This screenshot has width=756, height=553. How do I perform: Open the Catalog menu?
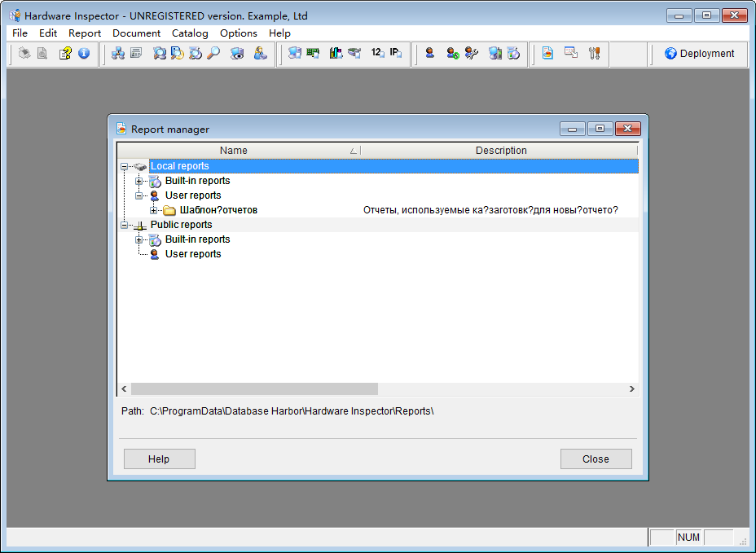click(x=190, y=33)
